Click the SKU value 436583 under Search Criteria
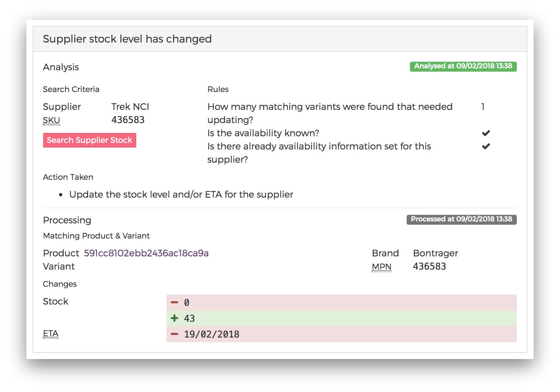560x392 pixels. point(128,120)
